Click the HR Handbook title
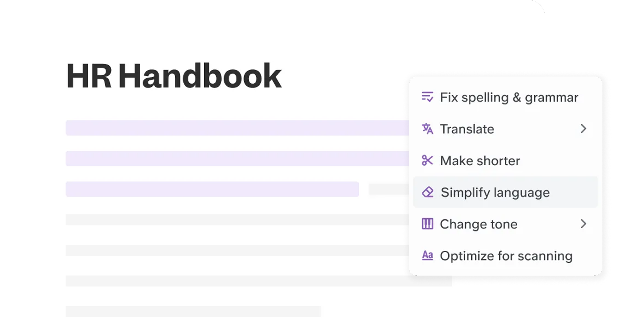Viewport: 644px width, 328px height. tap(174, 76)
